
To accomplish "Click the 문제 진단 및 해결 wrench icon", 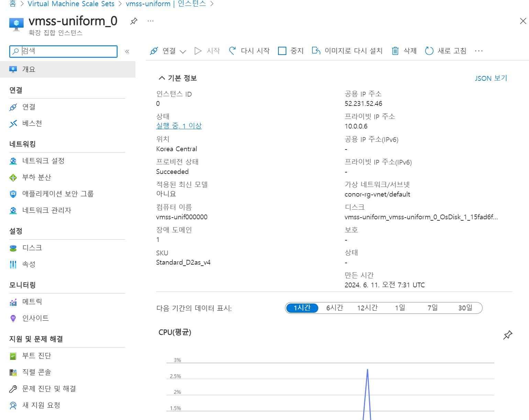I will coord(13,389).
